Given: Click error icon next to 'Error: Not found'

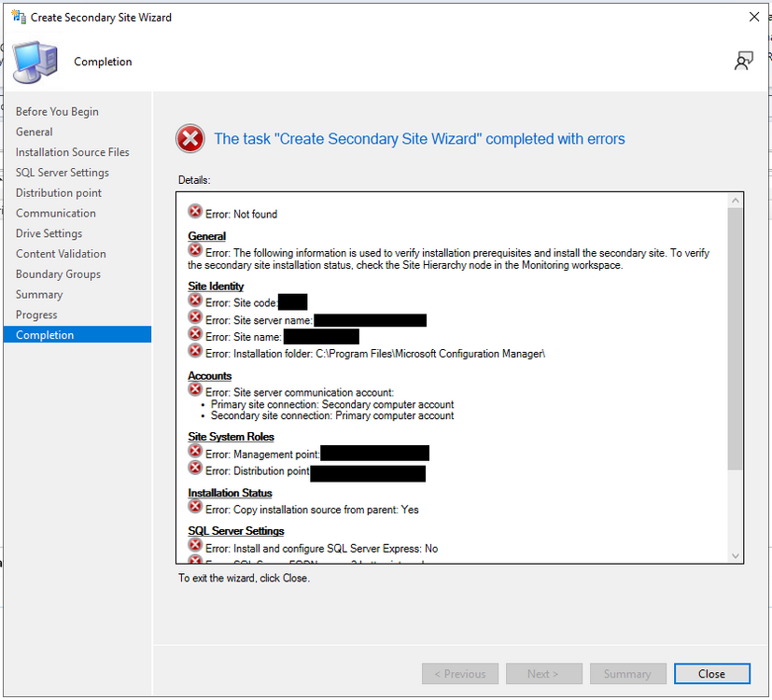Looking at the screenshot, I should pyautogui.click(x=195, y=212).
